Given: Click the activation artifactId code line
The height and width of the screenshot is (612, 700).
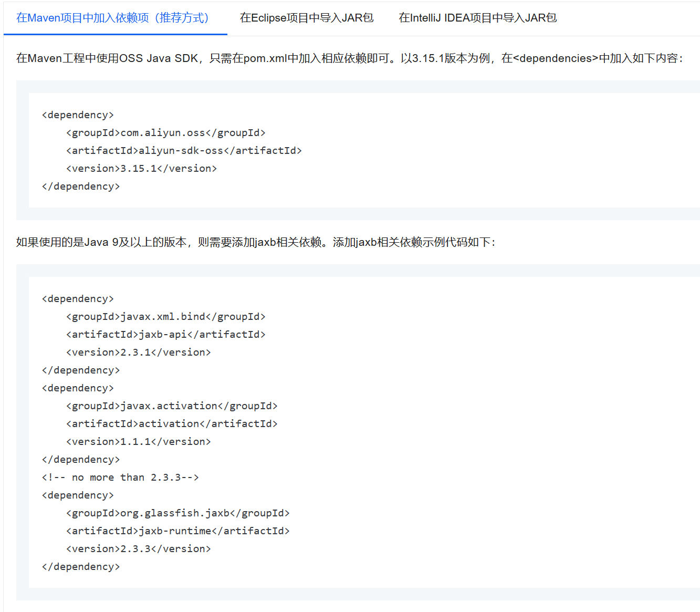Looking at the screenshot, I should [172, 424].
